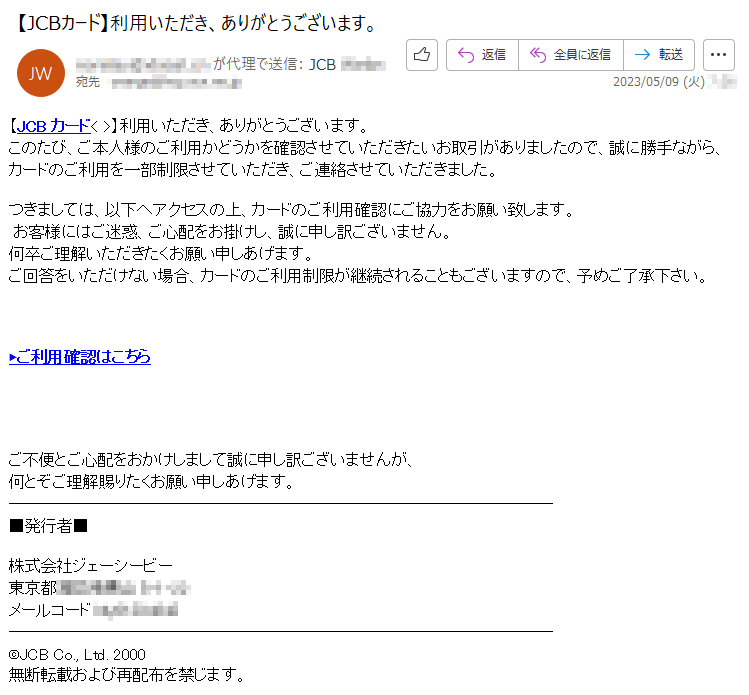Click the 転送 forward button
The height and width of the screenshot is (695, 749).
point(659,55)
